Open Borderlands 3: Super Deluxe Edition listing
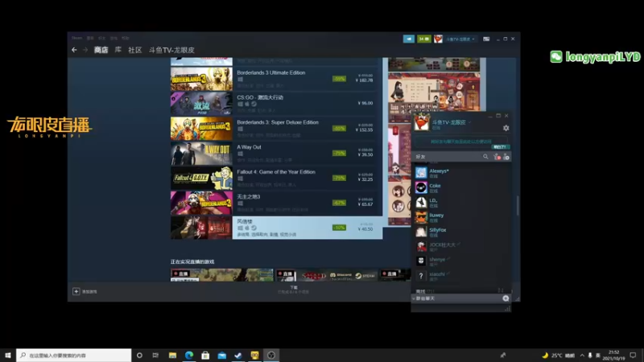 tap(275, 129)
